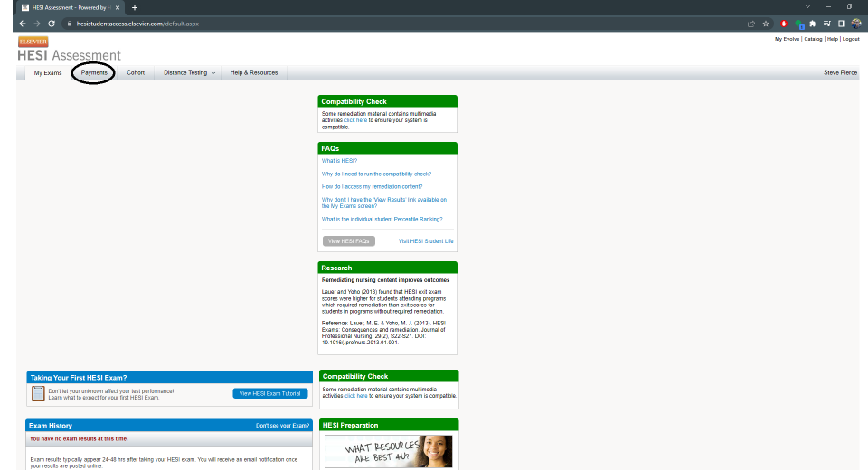Image resolution: width=868 pixels, height=470 pixels.
Task: Click 'Don't see your Exam?' link
Action: pyautogui.click(x=282, y=426)
